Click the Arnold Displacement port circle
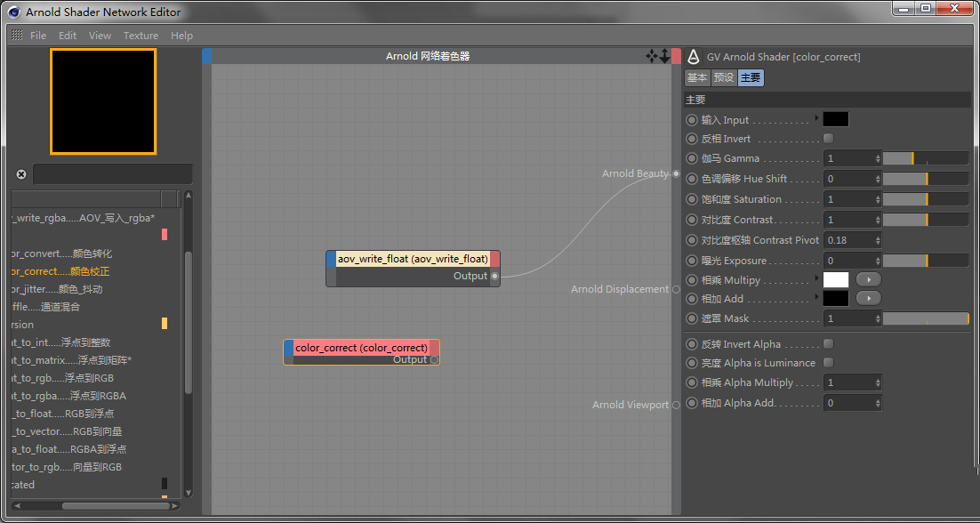 point(676,289)
